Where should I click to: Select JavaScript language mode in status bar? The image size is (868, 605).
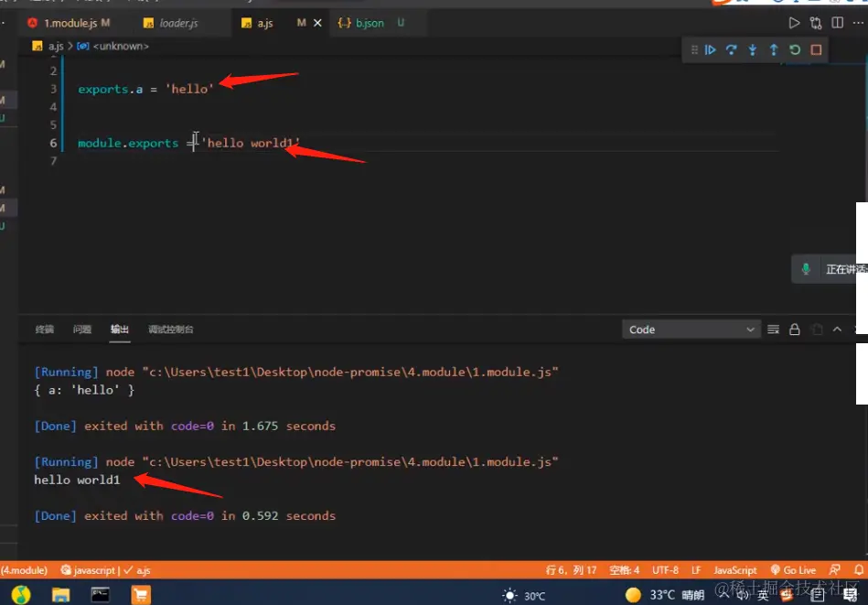[735, 570]
